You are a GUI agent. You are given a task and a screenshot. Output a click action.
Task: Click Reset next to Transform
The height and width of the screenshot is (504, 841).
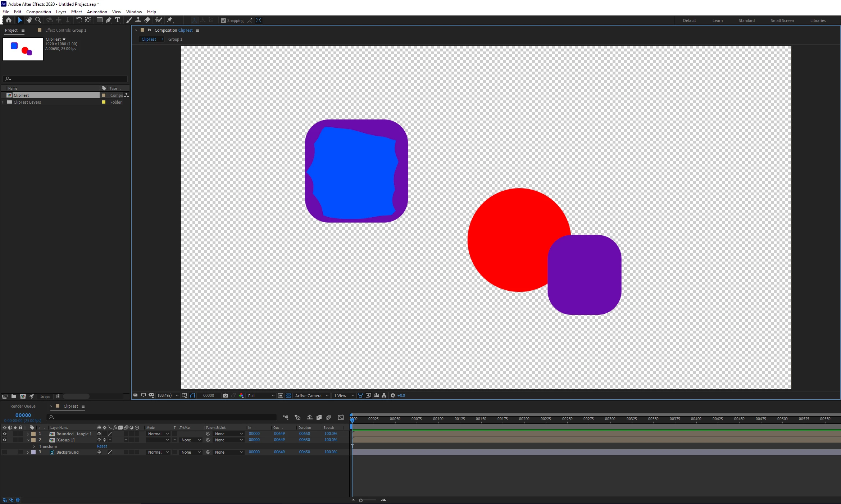click(x=102, y=446)
